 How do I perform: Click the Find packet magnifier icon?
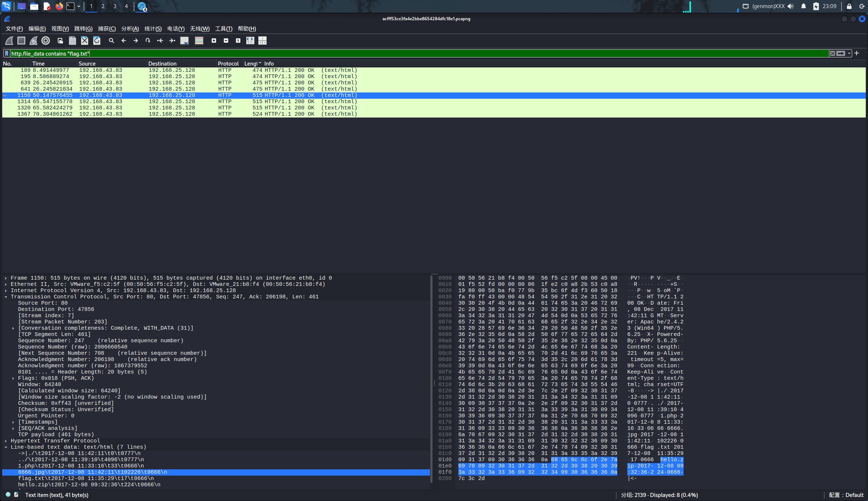pyautogui.click(x=111, y=41)
